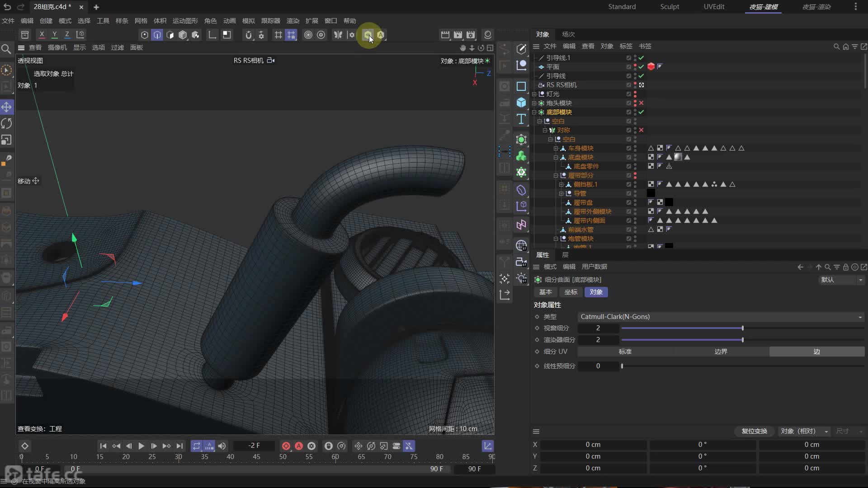Open the 对象 (相对) coordinate dropdown
The height and width of the screenshot is (488, 868).
pos(804,431)
